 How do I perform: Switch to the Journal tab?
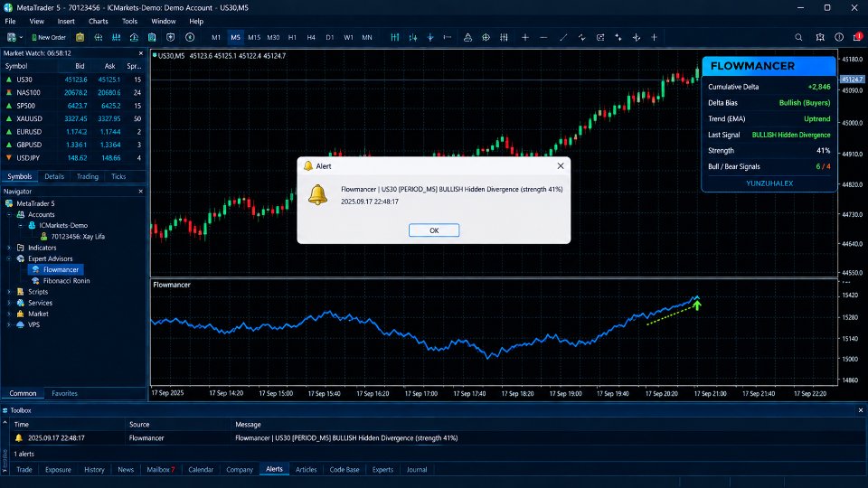tap(417, 469)
